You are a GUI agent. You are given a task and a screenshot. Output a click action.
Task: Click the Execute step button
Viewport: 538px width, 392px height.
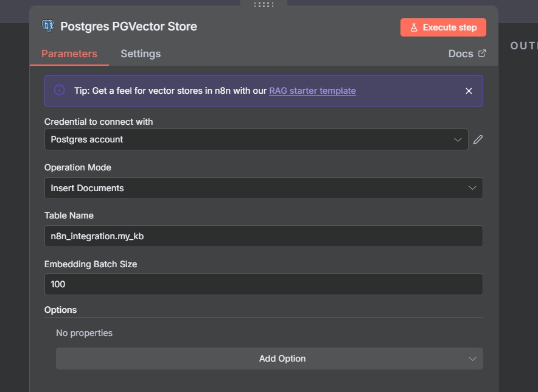pyautogui.click(x=443, y=27)
